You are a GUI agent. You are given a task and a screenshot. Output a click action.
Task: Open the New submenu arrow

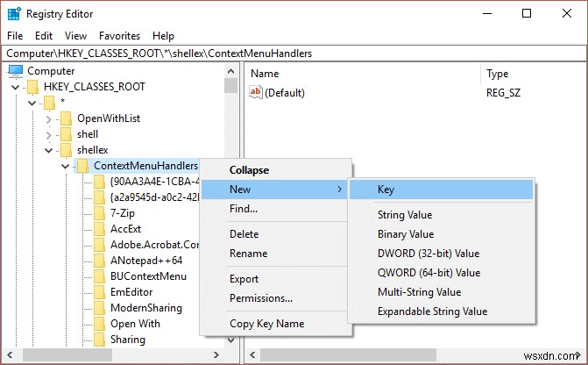coord(339,190)
